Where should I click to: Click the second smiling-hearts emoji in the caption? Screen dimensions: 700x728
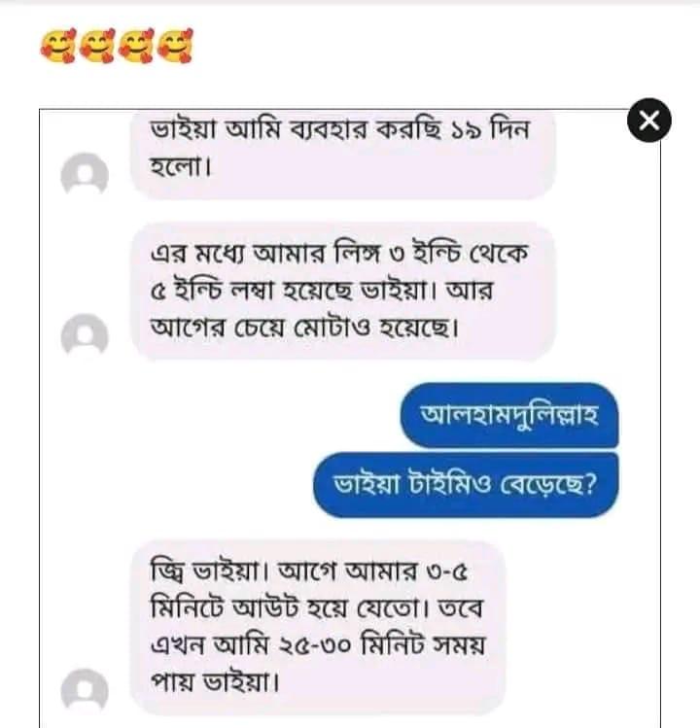click(x=97, y=46)
